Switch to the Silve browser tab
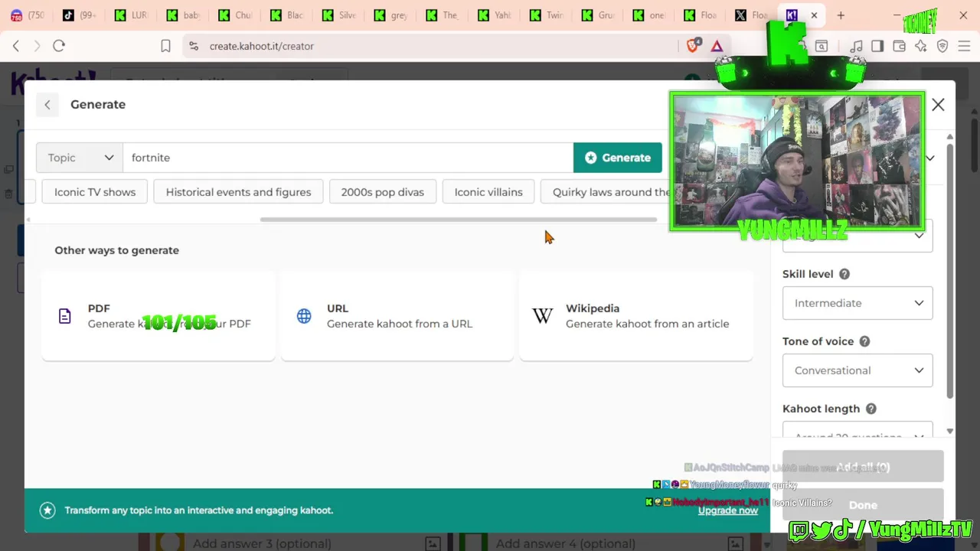The image size is (980, 551). (x=340, y=15)
